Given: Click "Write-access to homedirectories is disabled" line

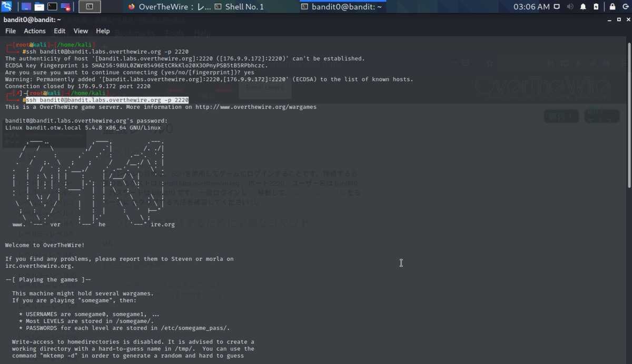Looking at the screenshot, I should click(133, 341).
